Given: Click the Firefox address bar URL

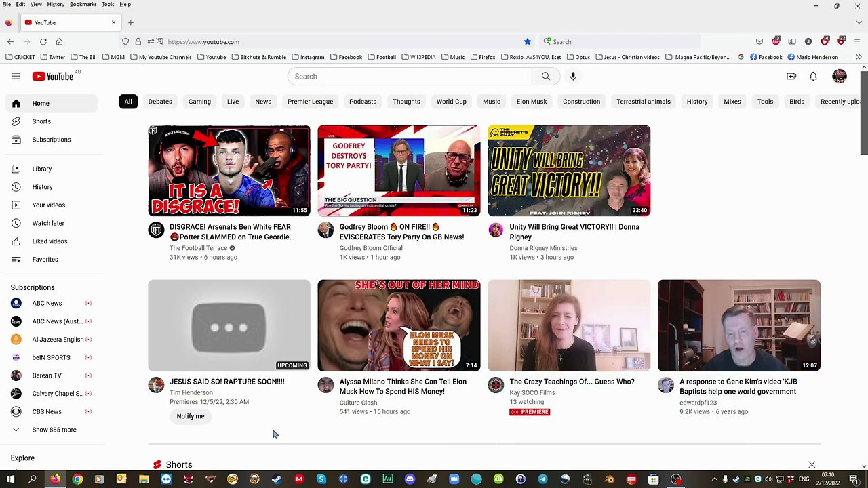Looking at the screenshot, I should coord(203,42).
